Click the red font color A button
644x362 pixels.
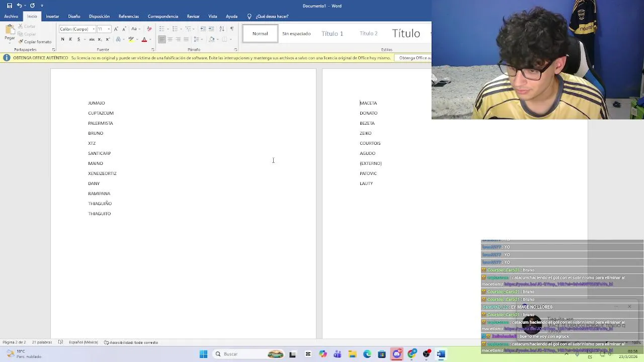pyautogui.click(x=144, y=39)
